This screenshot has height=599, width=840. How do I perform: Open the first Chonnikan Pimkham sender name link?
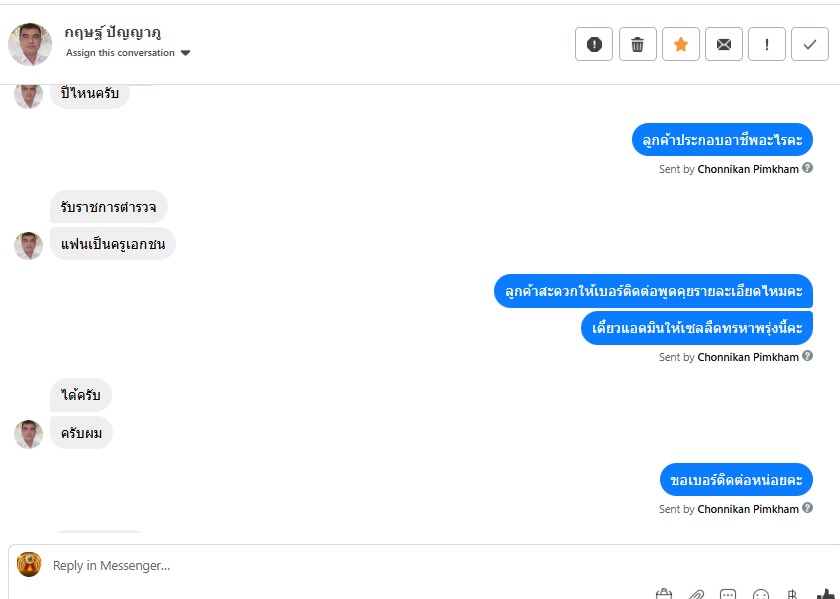pos(748,169)
